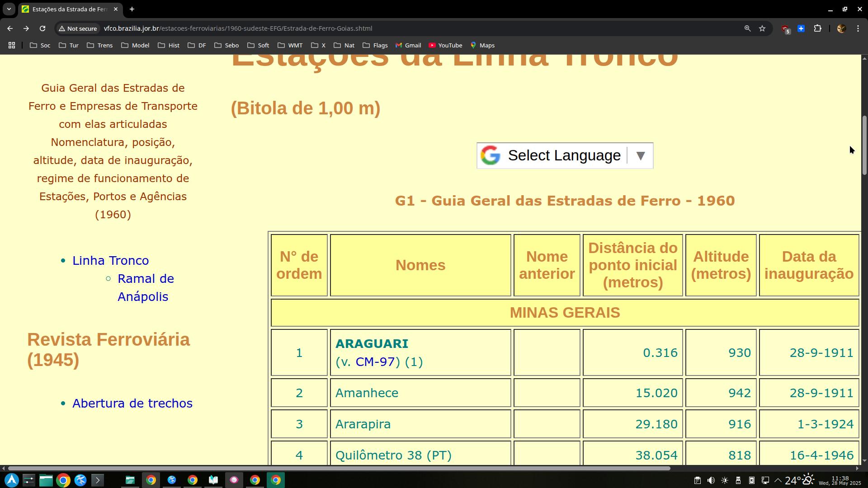Click the volume speaker icon in taskbar

coord(711,480)
